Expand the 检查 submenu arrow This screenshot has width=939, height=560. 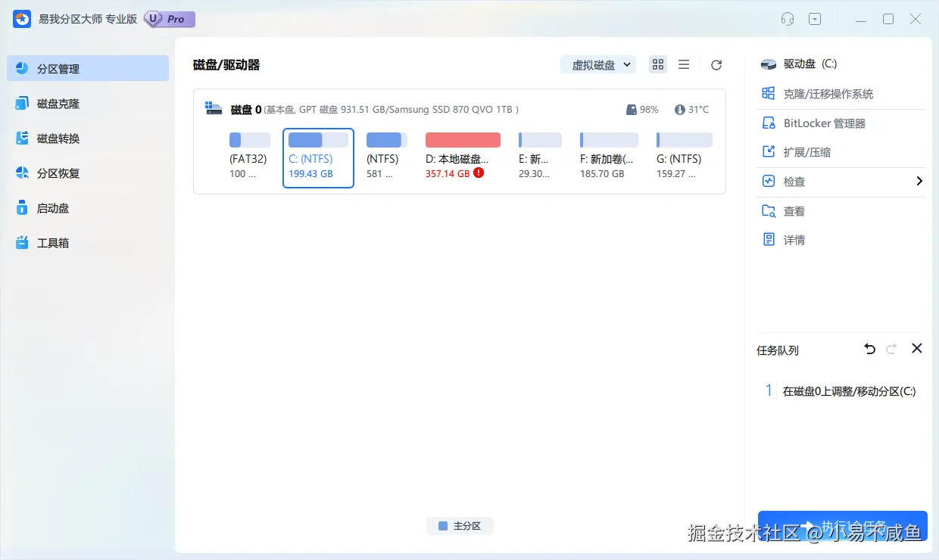[919, 182]
